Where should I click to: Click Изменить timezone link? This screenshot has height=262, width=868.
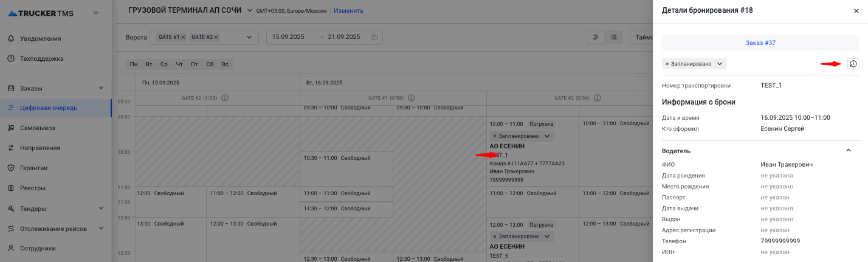(348, 10)
